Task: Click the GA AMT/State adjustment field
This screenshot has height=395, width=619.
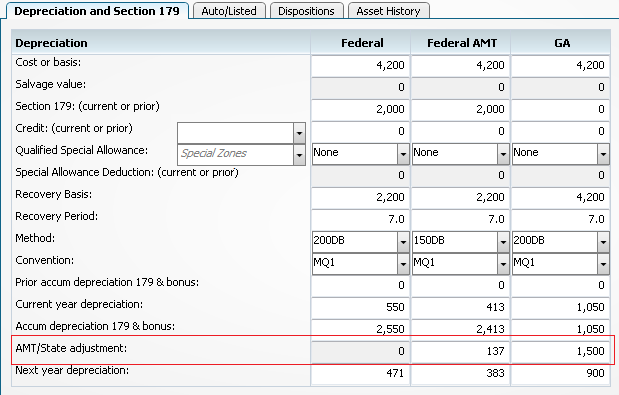Action: click(561, 351)
